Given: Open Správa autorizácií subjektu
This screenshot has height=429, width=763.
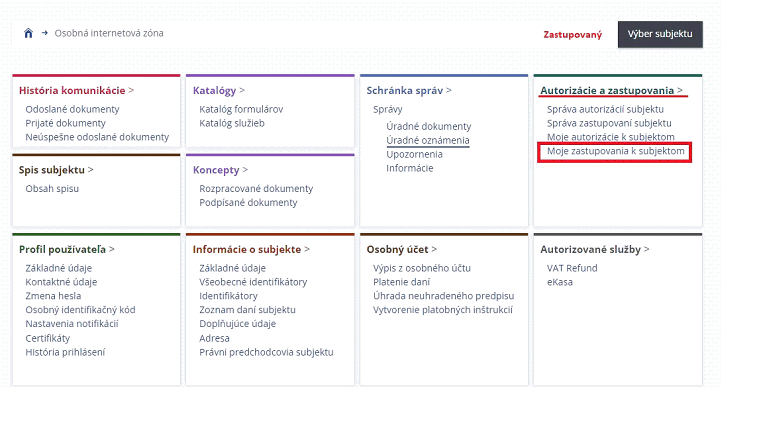Looking at the screenshot, I should point(605,109).
